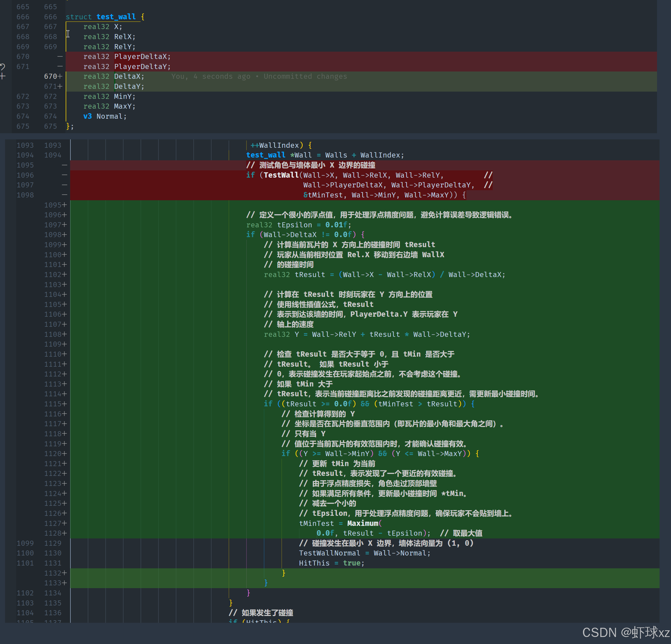The width and height of the screenshot is (671, 644).
Task: Click the 'tMinTest = Maximum(' line
Action: [x=341, y=523]
